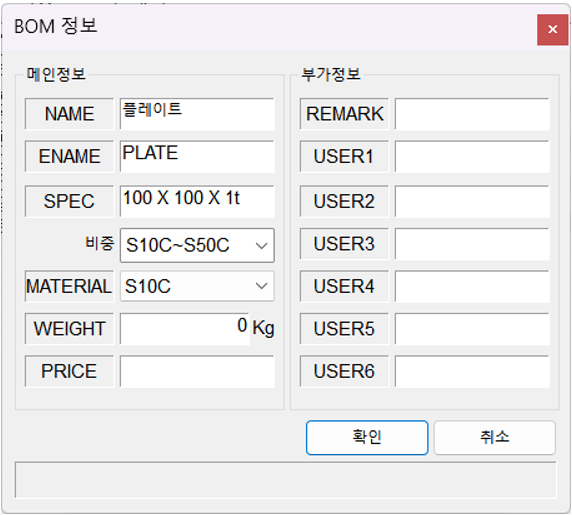Click the WEIGHT input field
Viewport: 572px width, 515px height.
[185, 329]
